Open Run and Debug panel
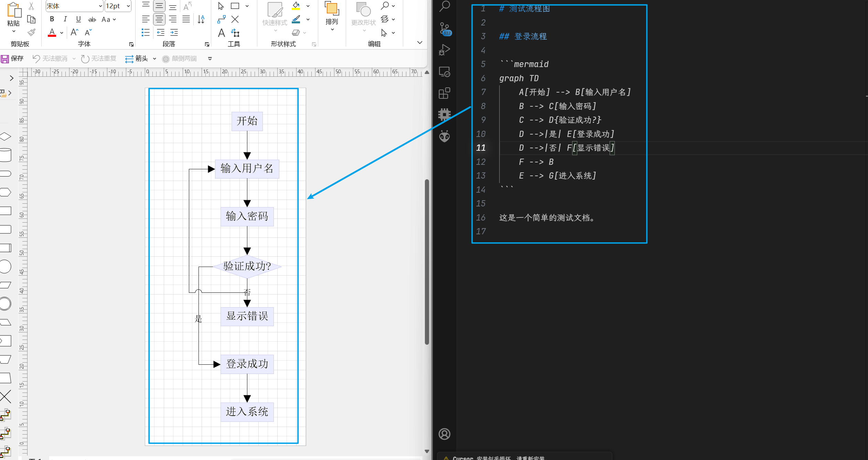This screenshot has height=460, width=868. click(444, 50)
